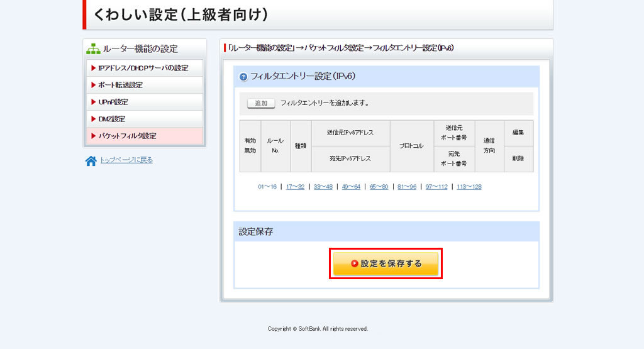Go to entries page 17~32
This screenshot has width=644, height=349.
point(295,187)
